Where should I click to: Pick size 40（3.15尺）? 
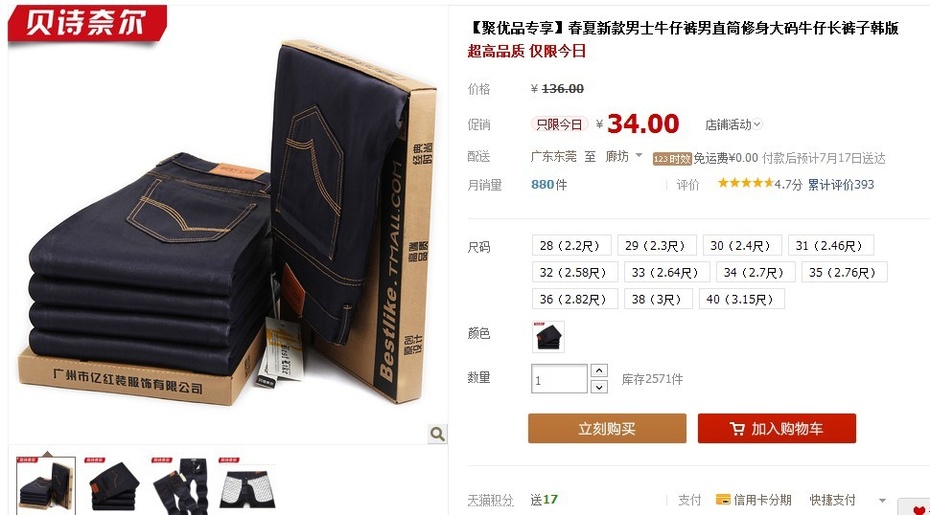pyautogui.click(x=741, y=299)
